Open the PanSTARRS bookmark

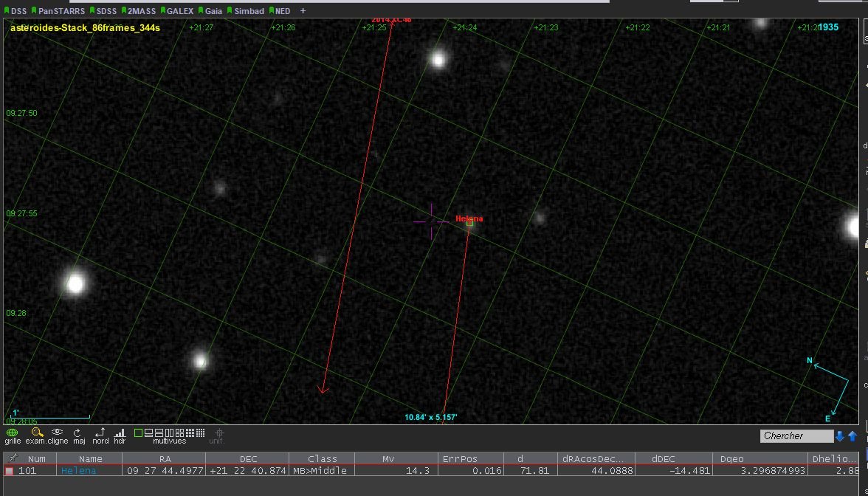click(61, 11)
